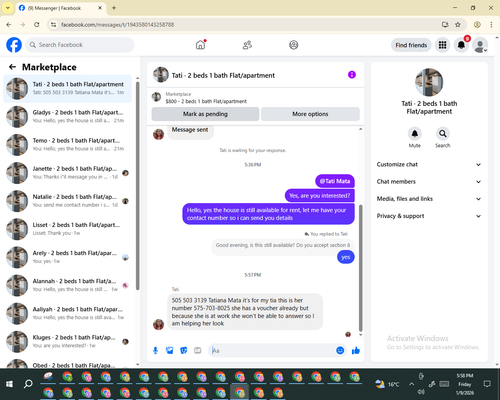Click the chat messages scrollbar
The height and width of the screenshot is (400, 500).
360,268
